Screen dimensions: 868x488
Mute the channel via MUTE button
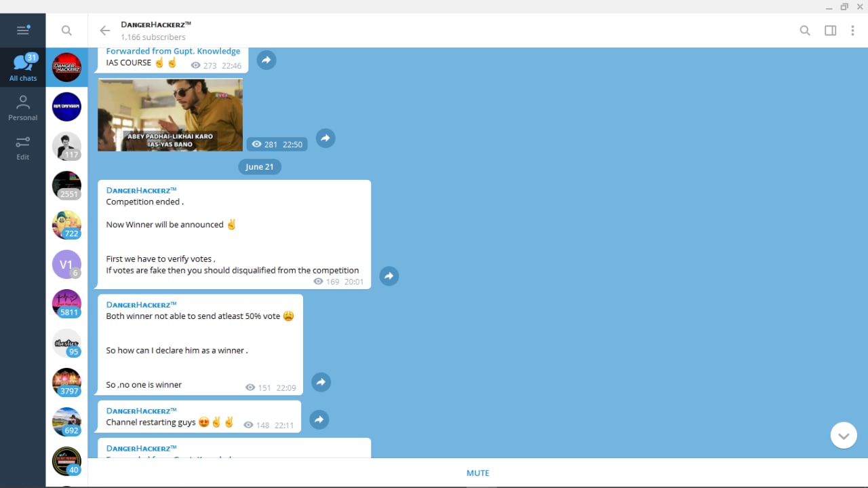click(477, 473)
